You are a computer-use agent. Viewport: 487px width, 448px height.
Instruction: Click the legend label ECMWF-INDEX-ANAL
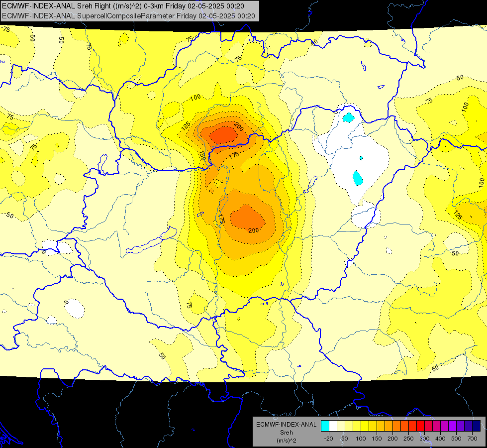click(x=287, y=425)
